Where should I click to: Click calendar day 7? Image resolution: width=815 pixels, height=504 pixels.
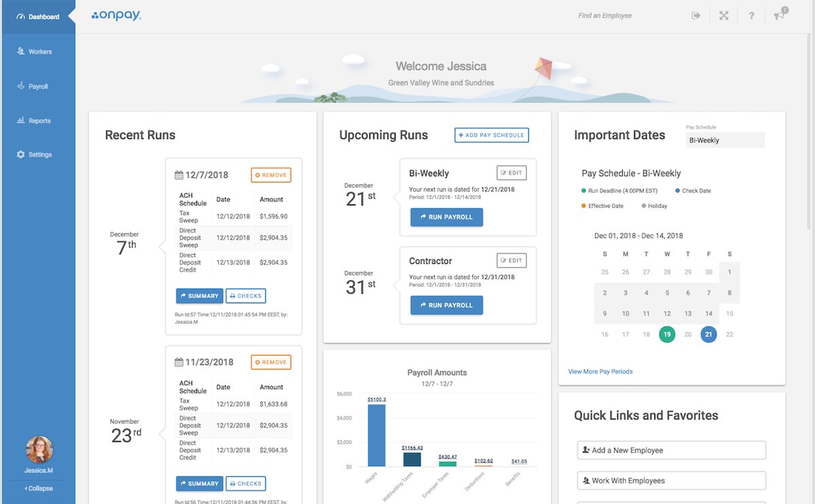click(708, 293)
